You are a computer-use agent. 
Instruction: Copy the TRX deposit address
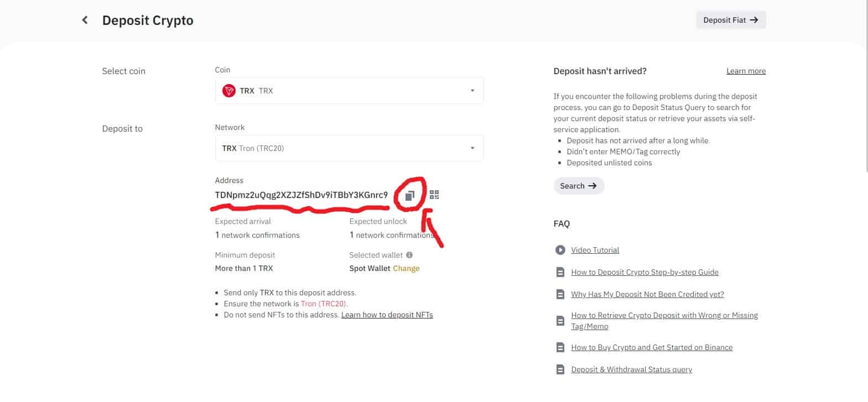pos(410,195)
